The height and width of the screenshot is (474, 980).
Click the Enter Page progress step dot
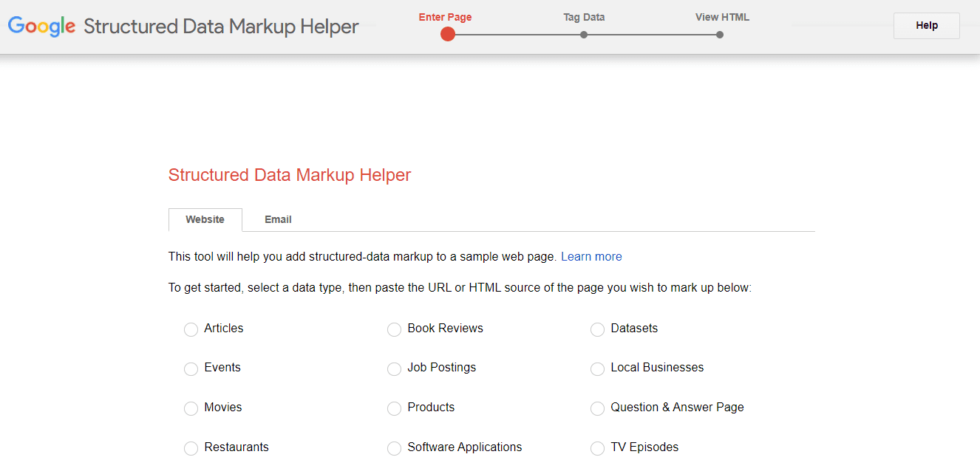coord(447,34)
